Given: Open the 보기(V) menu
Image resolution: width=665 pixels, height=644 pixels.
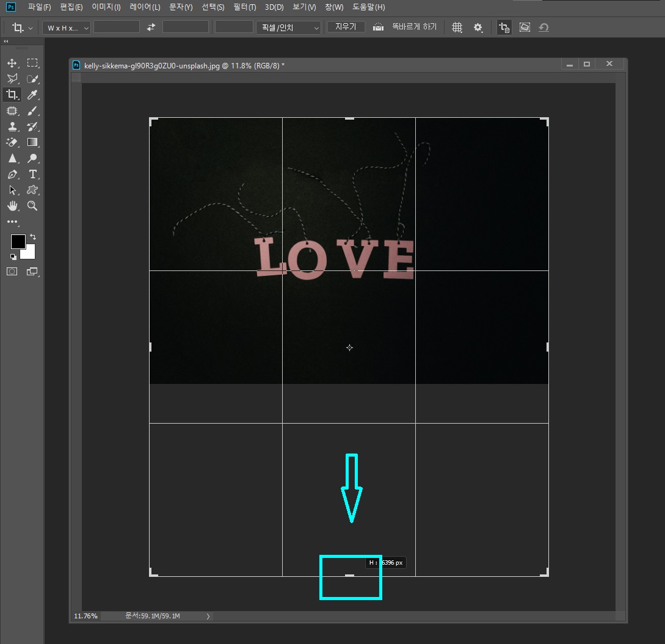Looking at the screenshot, I should pyautogui.click(x=304, y=7).
